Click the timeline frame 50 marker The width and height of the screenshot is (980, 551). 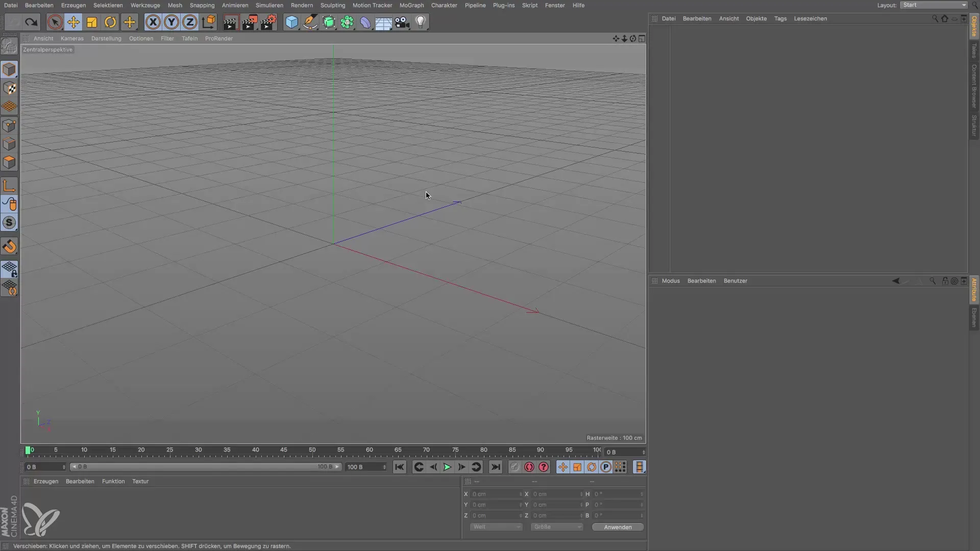tap(312, 450)
